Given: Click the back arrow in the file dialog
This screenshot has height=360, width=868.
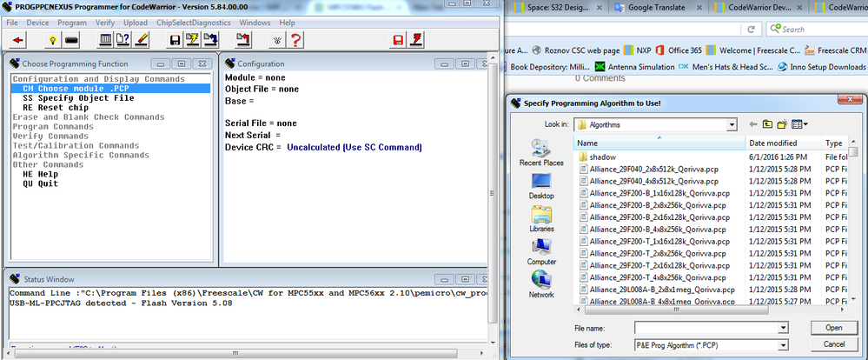Looking at the screenshot, I should [752, 124].
